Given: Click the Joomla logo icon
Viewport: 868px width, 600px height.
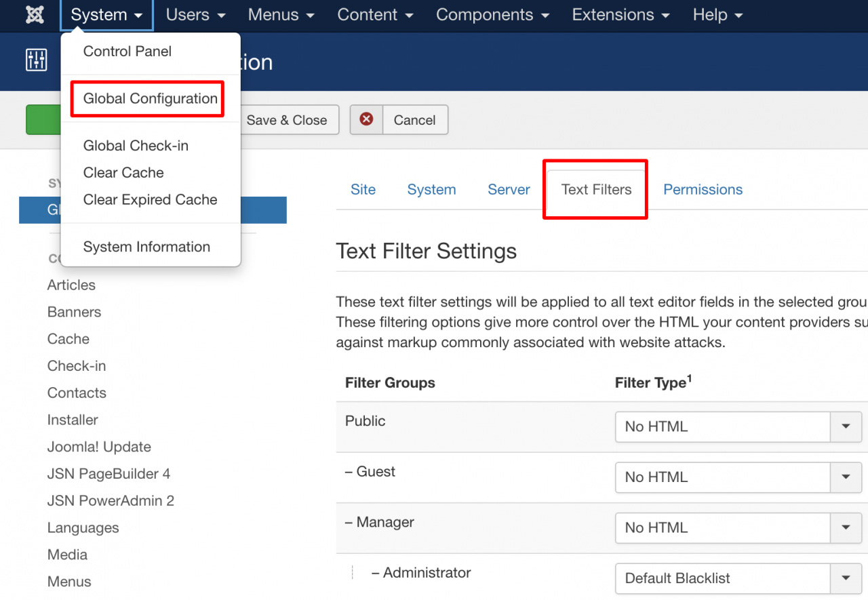Looking at the screenshot, I should [35, 15].
